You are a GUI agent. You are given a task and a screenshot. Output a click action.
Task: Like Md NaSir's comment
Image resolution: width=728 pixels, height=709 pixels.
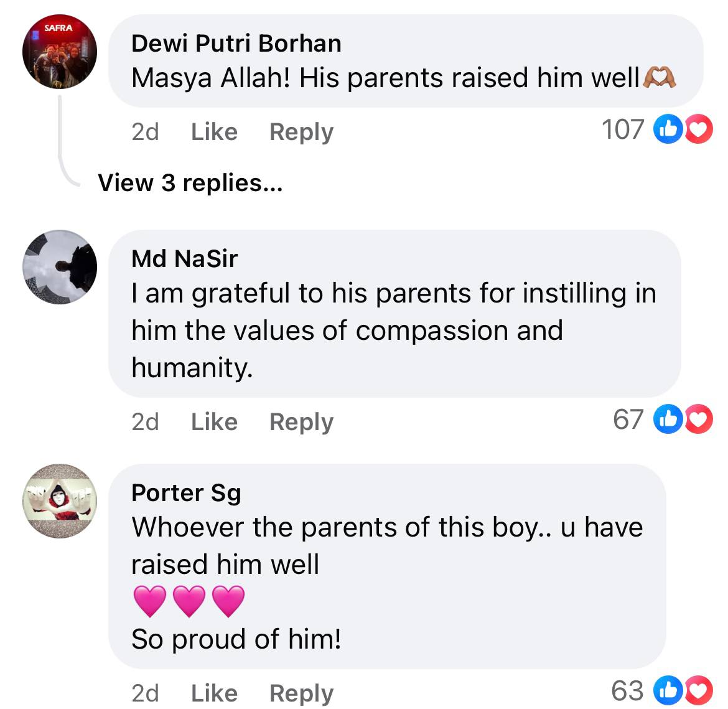point(214,421)
